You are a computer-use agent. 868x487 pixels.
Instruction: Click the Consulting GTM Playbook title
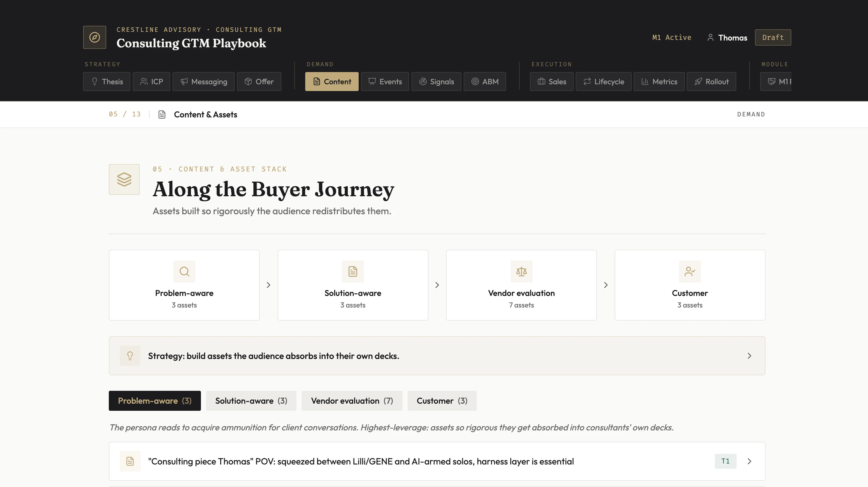point(191,43)
